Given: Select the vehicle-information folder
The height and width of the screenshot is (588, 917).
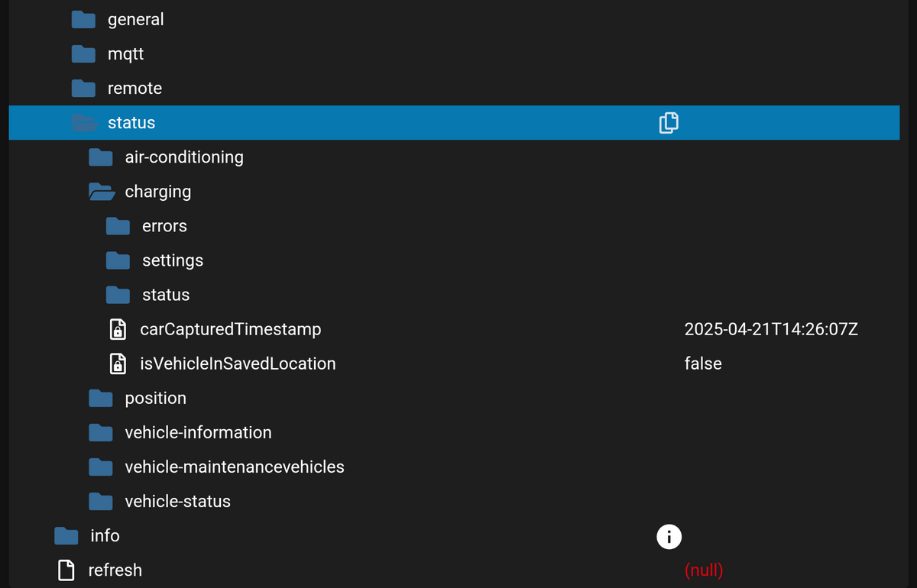Looking at the screenshot, I should click(198, 432).
